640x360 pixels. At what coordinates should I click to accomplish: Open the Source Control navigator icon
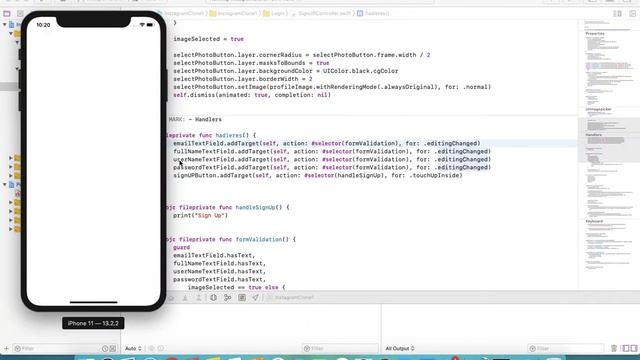click(x=20, y=13)
